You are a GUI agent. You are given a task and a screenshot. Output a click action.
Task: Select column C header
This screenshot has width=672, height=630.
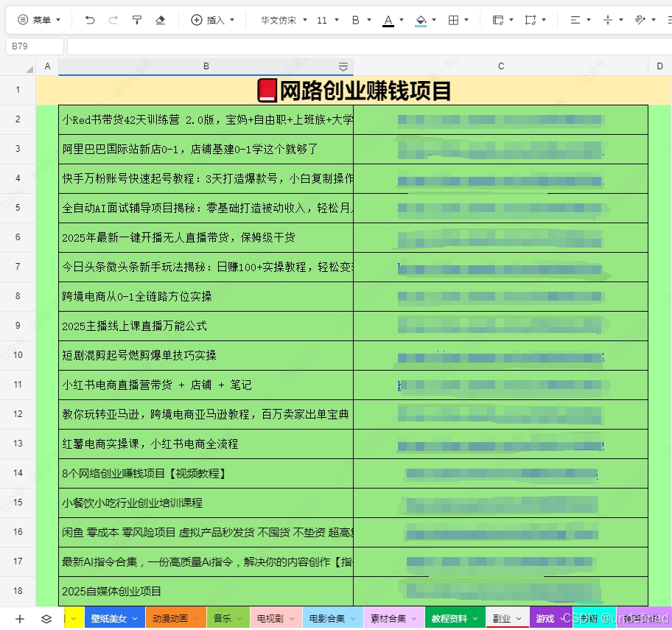pyautogui.click(x=500, y=66)
